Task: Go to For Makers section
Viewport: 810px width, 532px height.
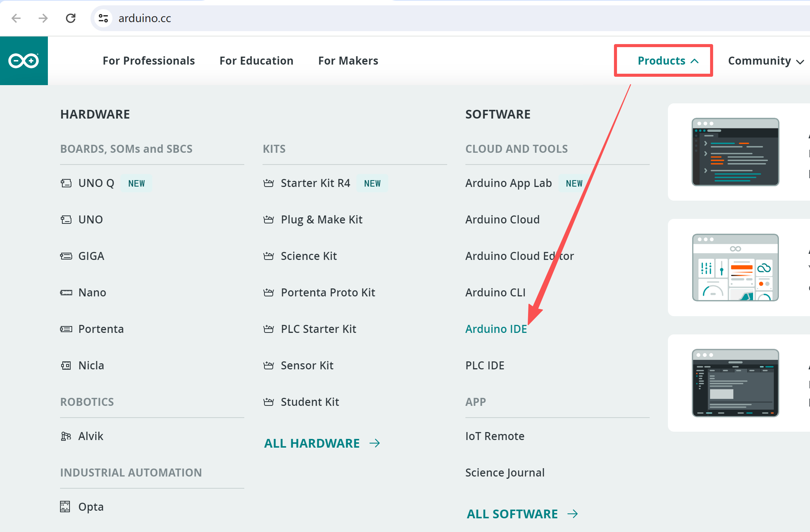Action: [x=348, y=61]
